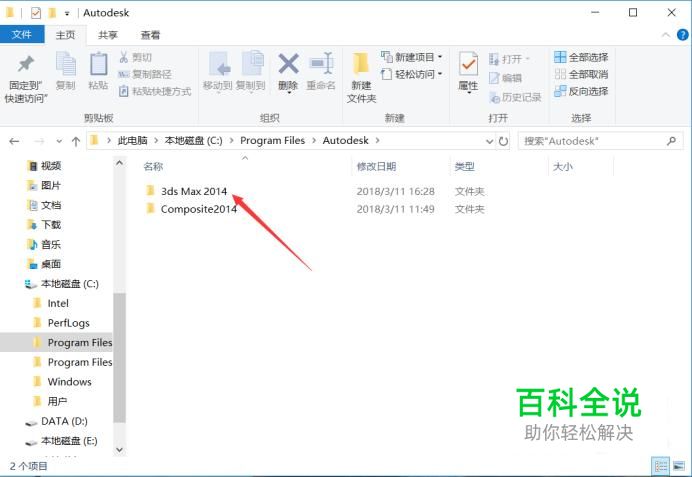Select the 3ds Max 2014 folder

coord(194,191)
